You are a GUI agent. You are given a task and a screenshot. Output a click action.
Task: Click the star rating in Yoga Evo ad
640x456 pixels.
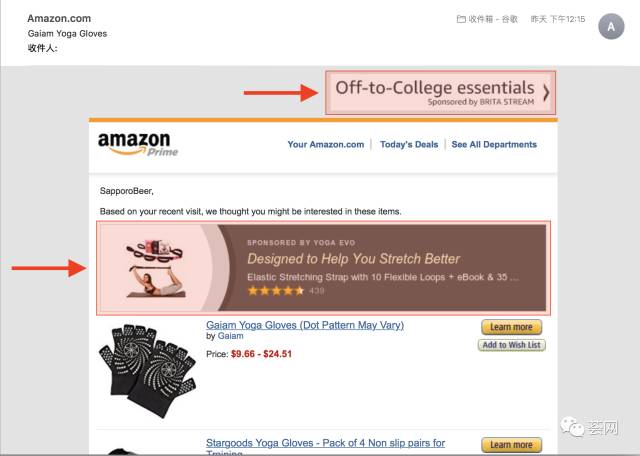pyautogui.click(x=276, y=291)
